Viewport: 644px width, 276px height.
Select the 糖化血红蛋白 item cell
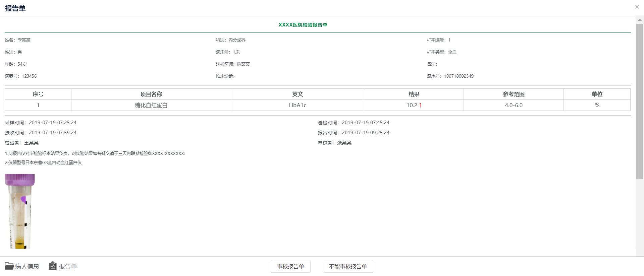click(x=151, y=105)
